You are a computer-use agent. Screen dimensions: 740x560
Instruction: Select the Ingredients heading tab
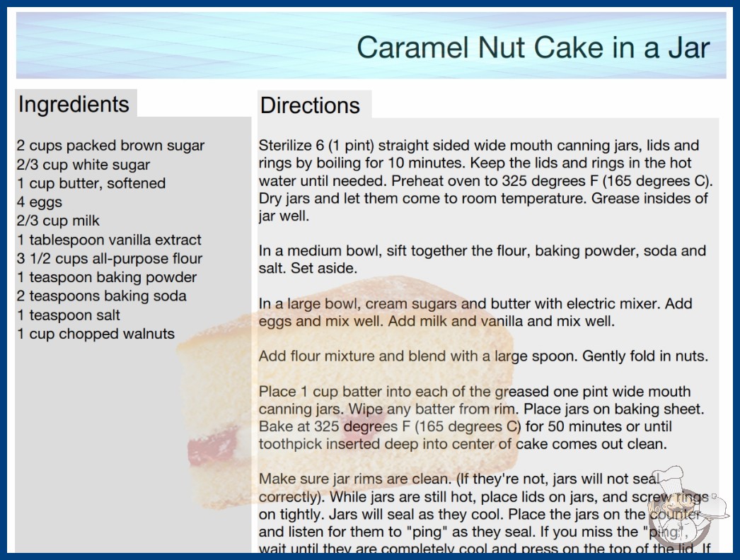[74, 104]
